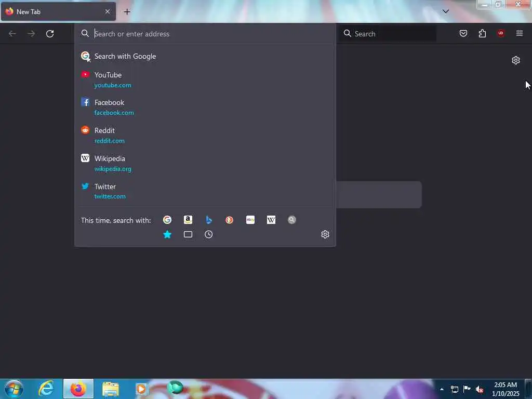532x399 pixels.
Task: Open the clock showing 2:05 AM
Action: (x=506, y=389)
